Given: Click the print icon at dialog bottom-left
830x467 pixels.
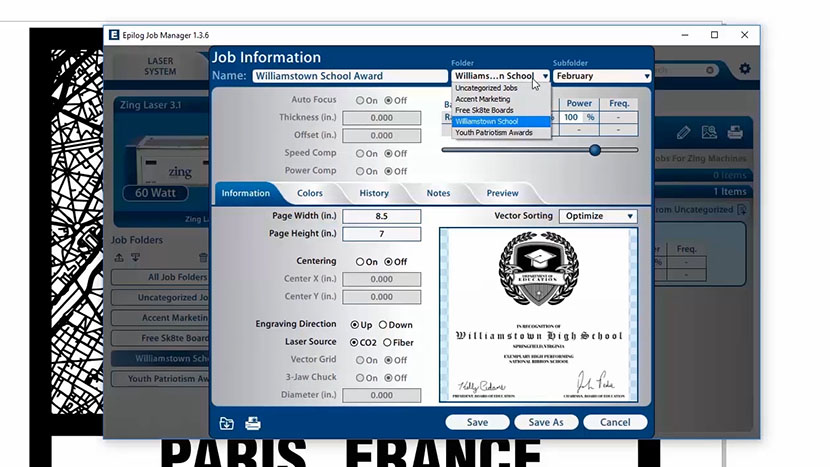Looking at the screenshot, I should coord(253,422).
